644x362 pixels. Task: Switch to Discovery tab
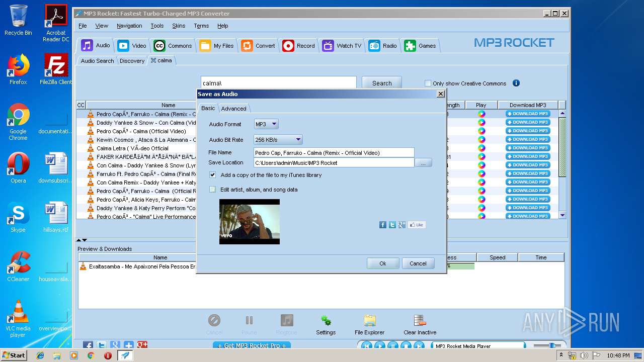point(132,61)
